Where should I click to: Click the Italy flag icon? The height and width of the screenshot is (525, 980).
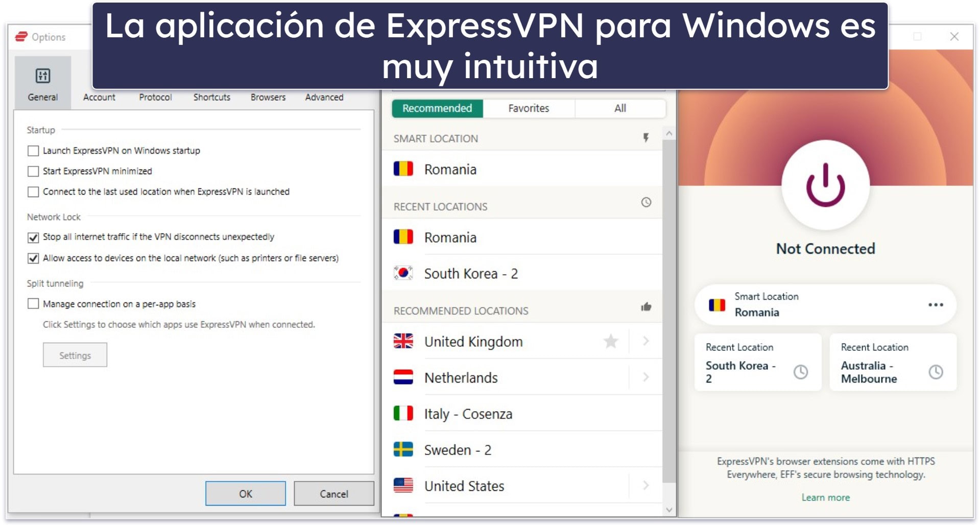click(403, 414)
